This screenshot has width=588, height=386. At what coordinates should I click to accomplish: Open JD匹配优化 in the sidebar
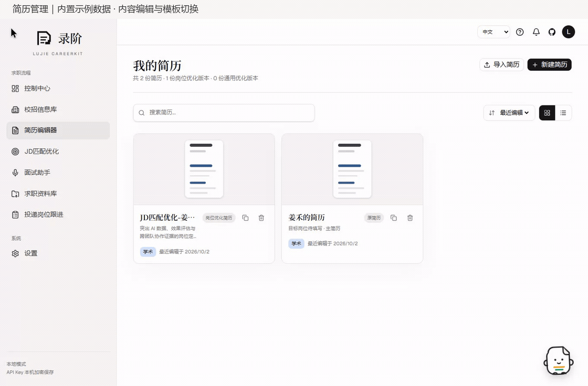[x=58, y=152]
